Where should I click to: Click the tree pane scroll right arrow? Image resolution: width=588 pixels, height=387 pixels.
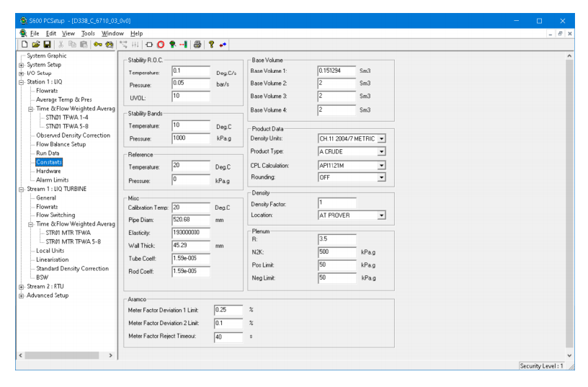click(111, 355)
